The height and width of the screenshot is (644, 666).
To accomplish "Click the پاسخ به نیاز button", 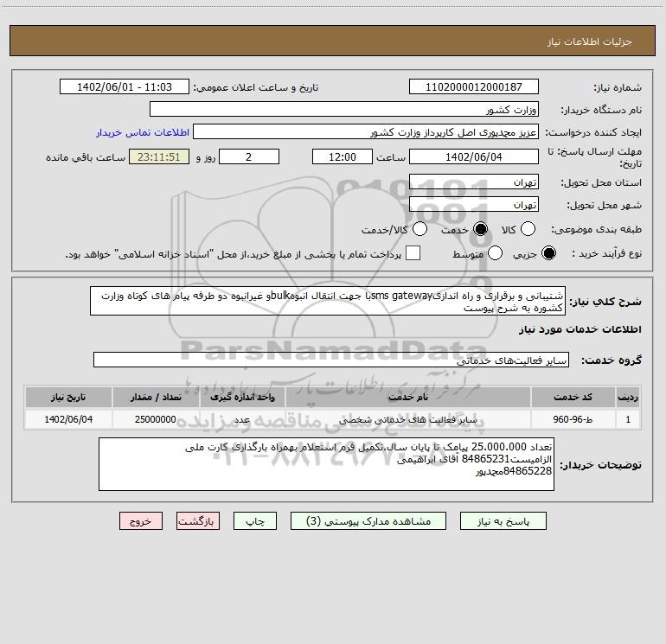I will pyautogui.click(x=503, y=521).
